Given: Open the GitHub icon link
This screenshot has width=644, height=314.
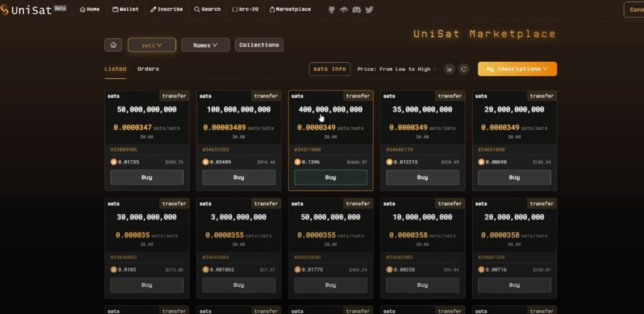Looking at the screenshot, I should click(x=332, y=10).
